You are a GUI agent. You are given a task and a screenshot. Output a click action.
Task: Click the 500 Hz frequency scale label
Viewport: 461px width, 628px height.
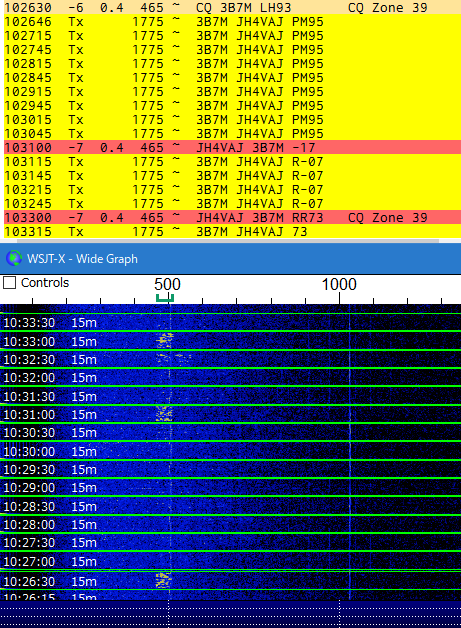167,284
